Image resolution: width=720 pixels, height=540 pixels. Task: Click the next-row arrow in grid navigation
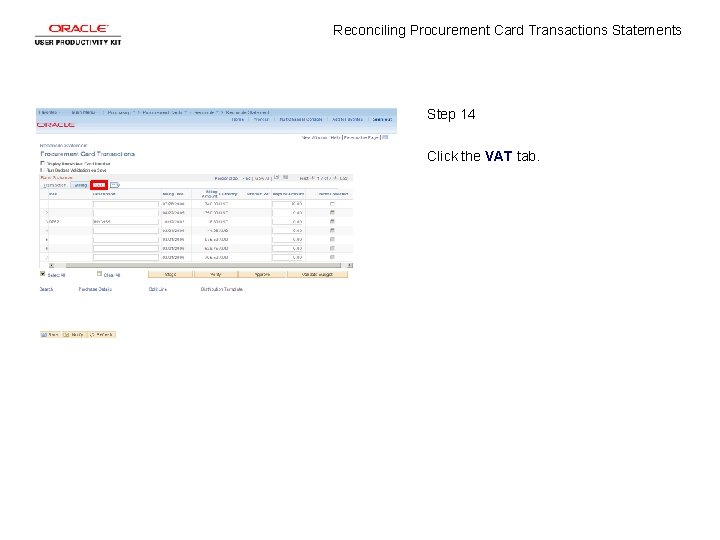point(335,178)
